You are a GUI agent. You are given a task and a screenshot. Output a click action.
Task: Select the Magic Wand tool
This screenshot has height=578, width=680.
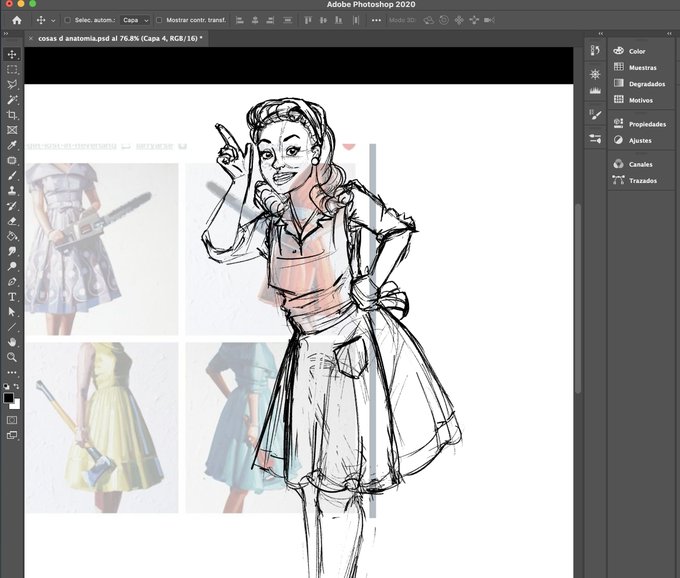(x=12, y=100)
